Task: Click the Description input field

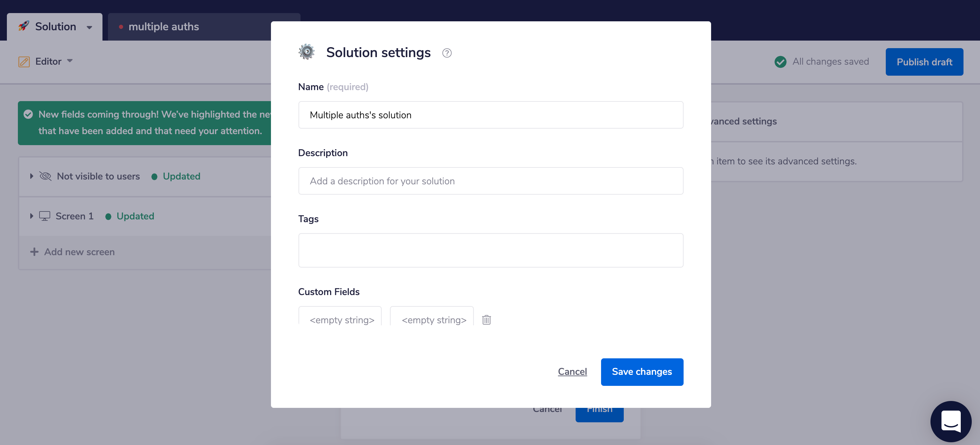Action: (490, 181)
